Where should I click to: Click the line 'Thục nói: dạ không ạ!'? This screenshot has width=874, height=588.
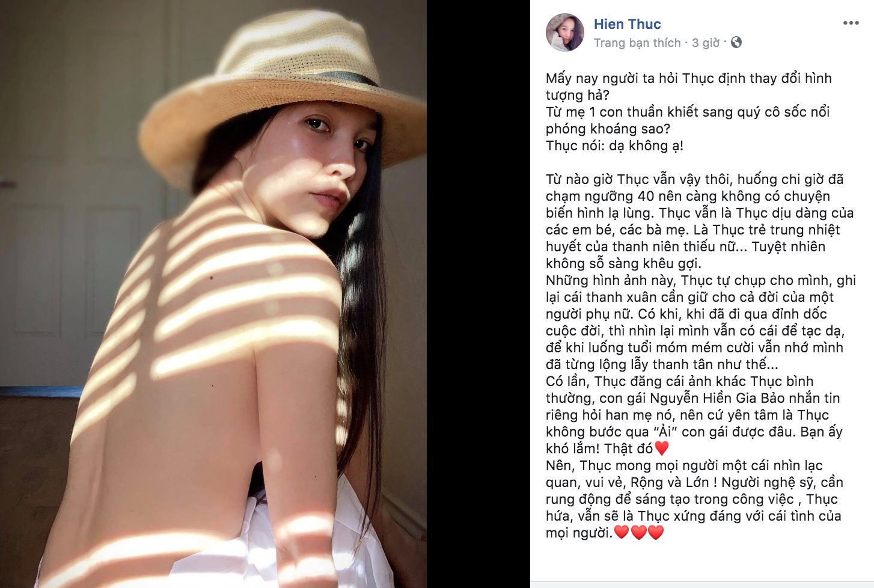[x=614, y=145]
